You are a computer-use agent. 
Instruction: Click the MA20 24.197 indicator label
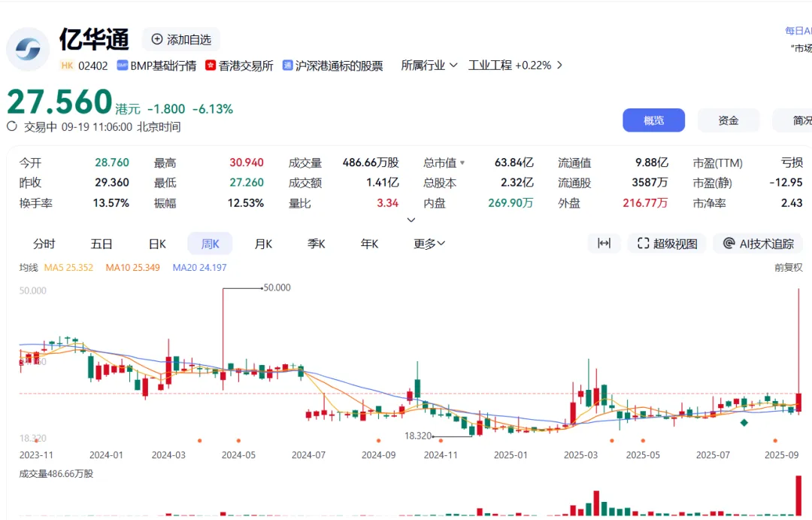point(199,267)
